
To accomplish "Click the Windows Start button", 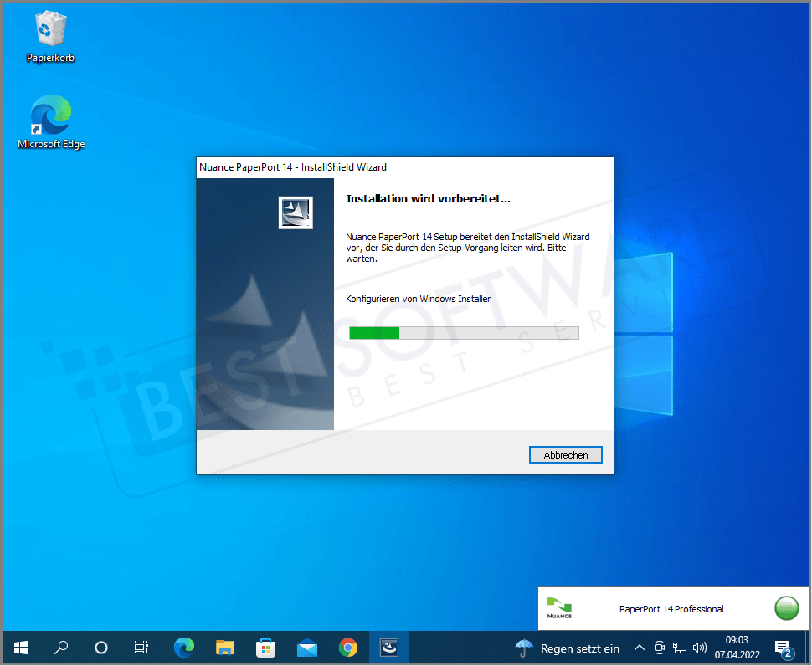I will click(x=20, y=648).
